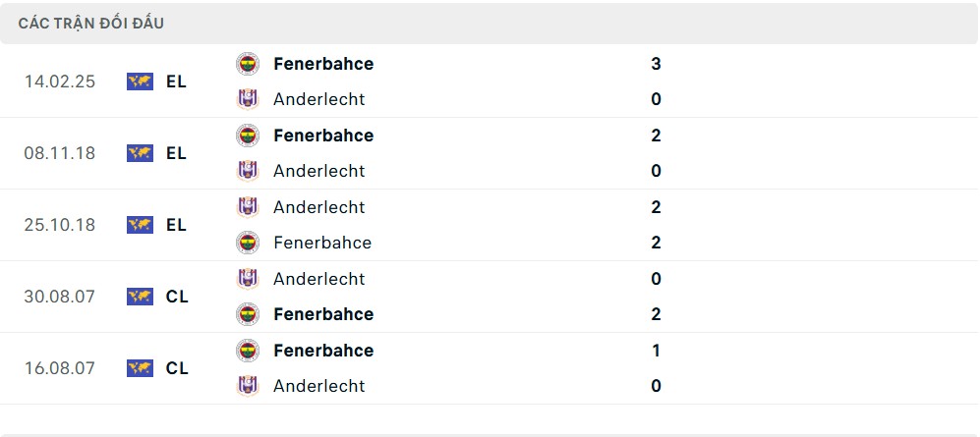The image size is (980, 437).
Task: Click the 14.02.25 match date
Action: (x=60, y=82)
